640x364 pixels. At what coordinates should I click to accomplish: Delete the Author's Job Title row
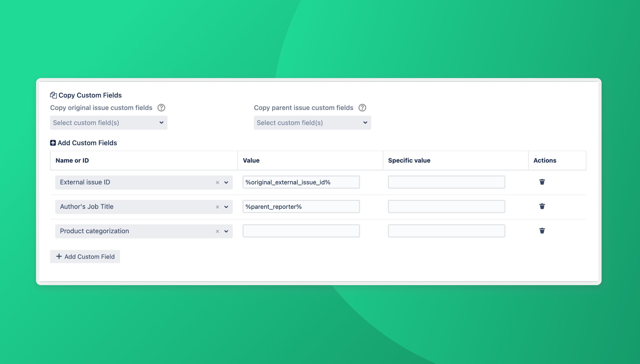pos(542,206)
